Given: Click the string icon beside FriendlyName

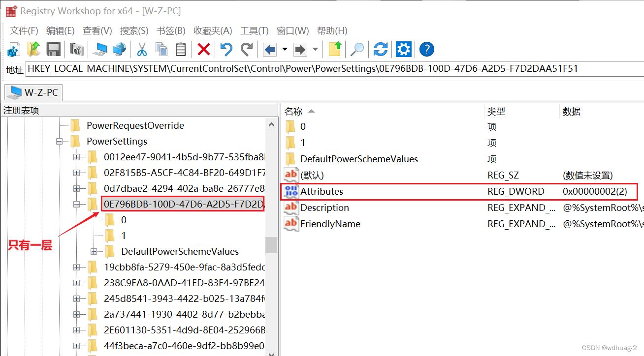Looking at the screenshot, I should point(291,224).
